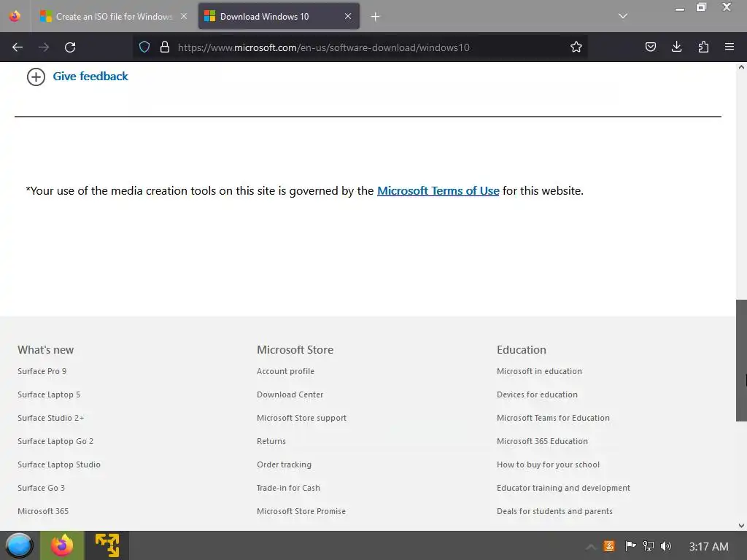Viewport: 747px width, 560px height.
Task: Open the Save to Pocket icon
Action: [650, 47]
